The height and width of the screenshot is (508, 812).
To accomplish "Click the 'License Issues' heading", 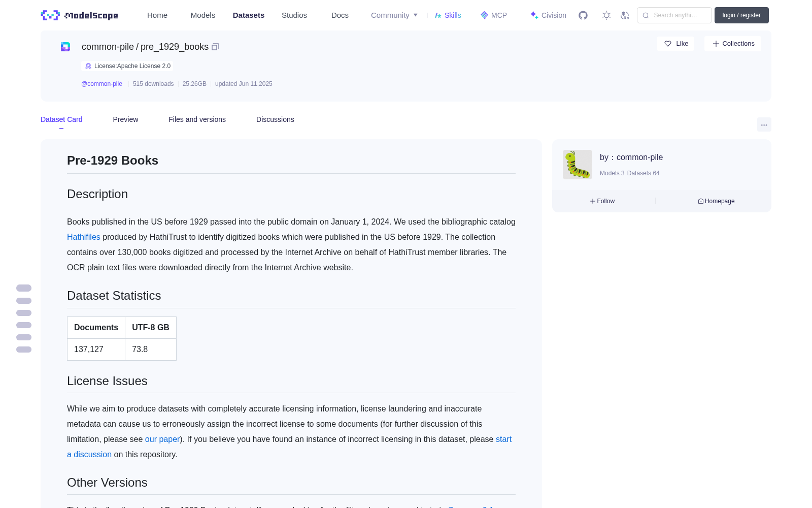I will pyautogui.click(x=107, y=381).
